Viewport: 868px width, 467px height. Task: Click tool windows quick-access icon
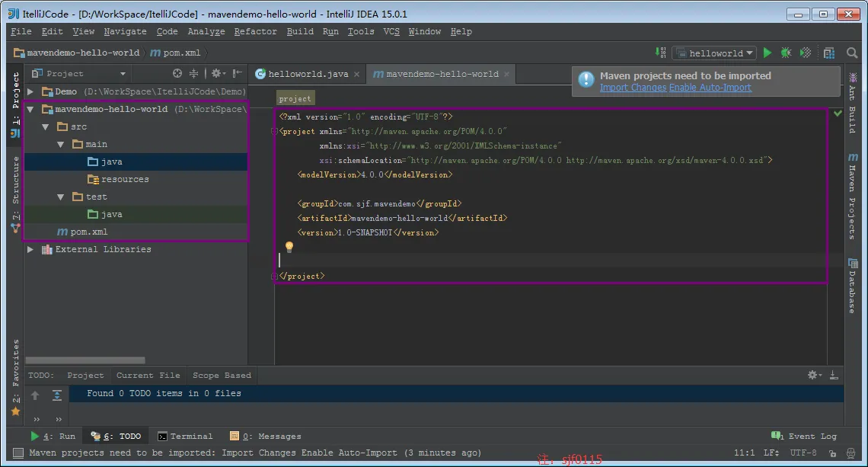point(18,453)
